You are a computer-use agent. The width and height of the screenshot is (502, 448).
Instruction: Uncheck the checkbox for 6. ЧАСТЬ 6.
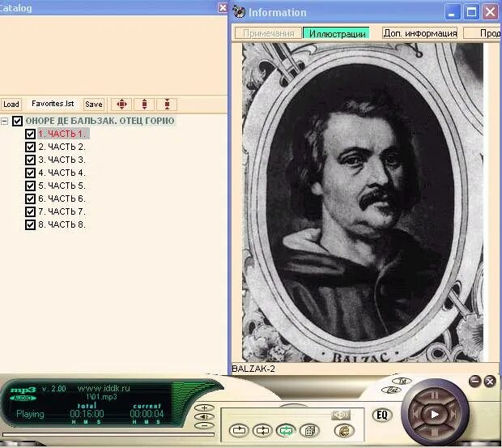[x=30, y=198]
